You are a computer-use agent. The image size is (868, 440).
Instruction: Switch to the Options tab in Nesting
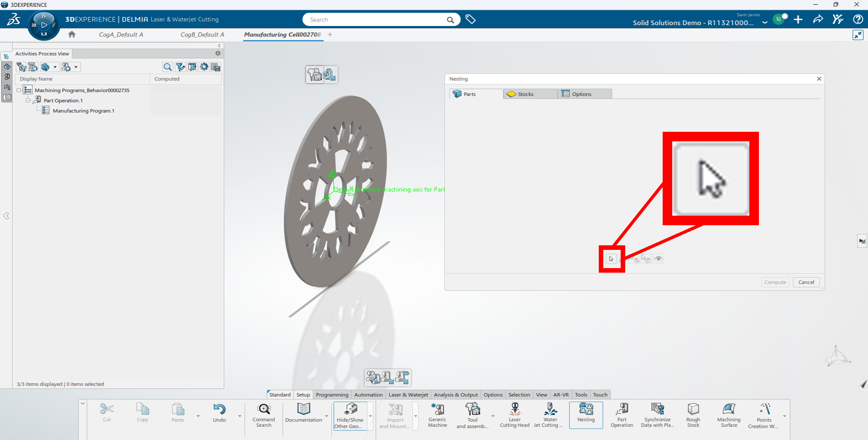[585, 94]
